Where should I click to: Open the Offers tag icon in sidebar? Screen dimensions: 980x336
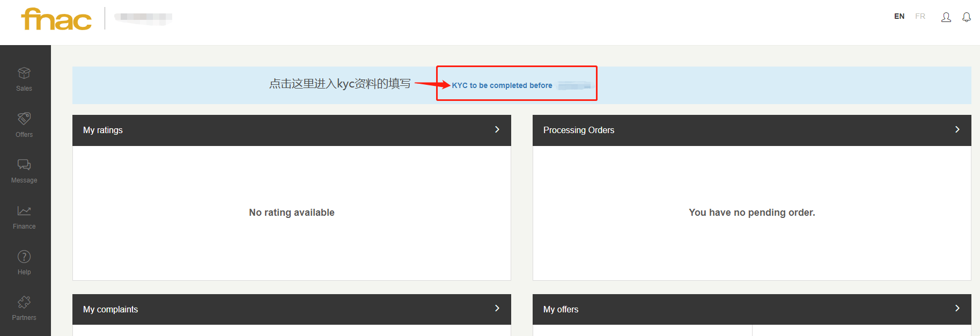point(24,119)
